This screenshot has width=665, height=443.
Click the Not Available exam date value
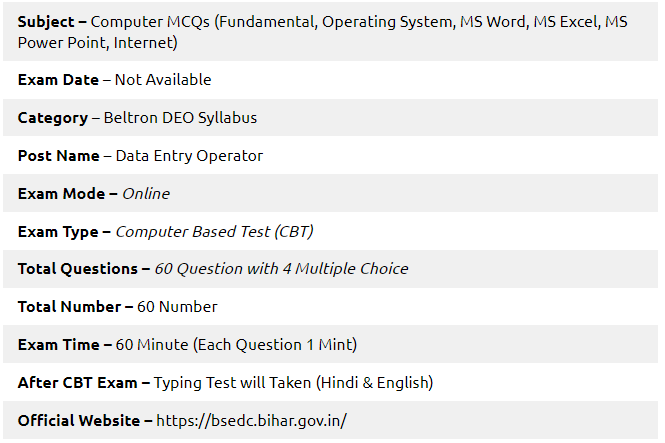[x=163, y=80]
